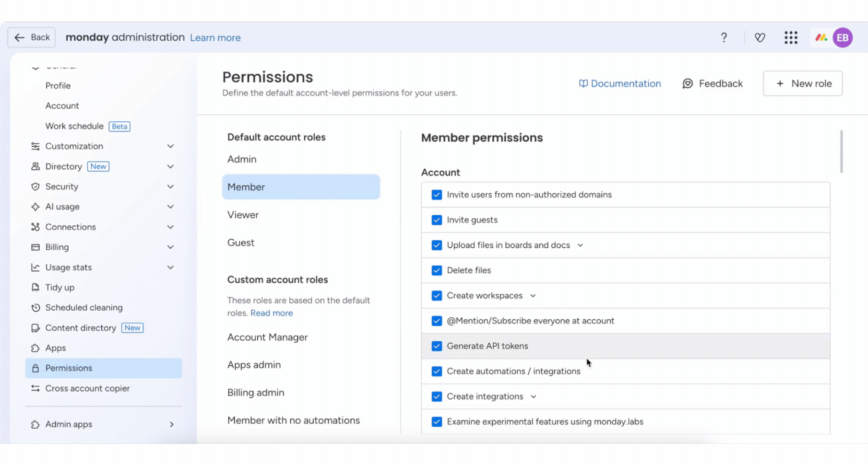The width and height of the screenshot is (868, 465).
Task: Expand the Customization section chevron
Action: tap(170, 146)
